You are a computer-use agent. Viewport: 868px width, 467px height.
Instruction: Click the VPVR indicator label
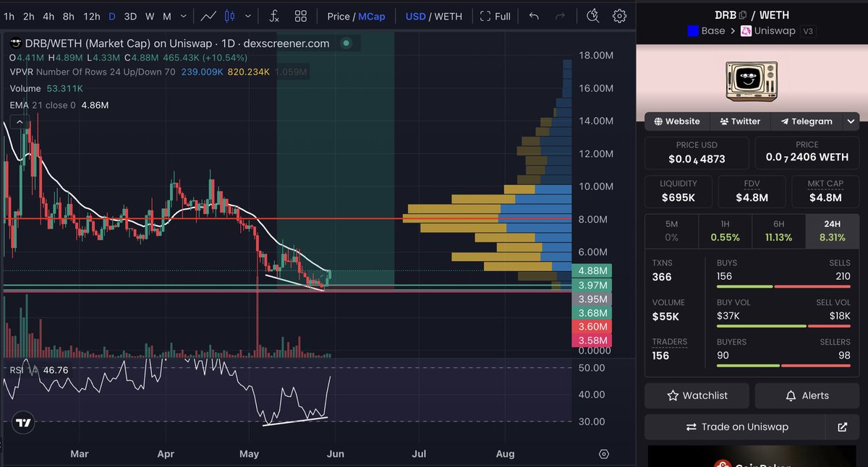(x=21, y=72)
